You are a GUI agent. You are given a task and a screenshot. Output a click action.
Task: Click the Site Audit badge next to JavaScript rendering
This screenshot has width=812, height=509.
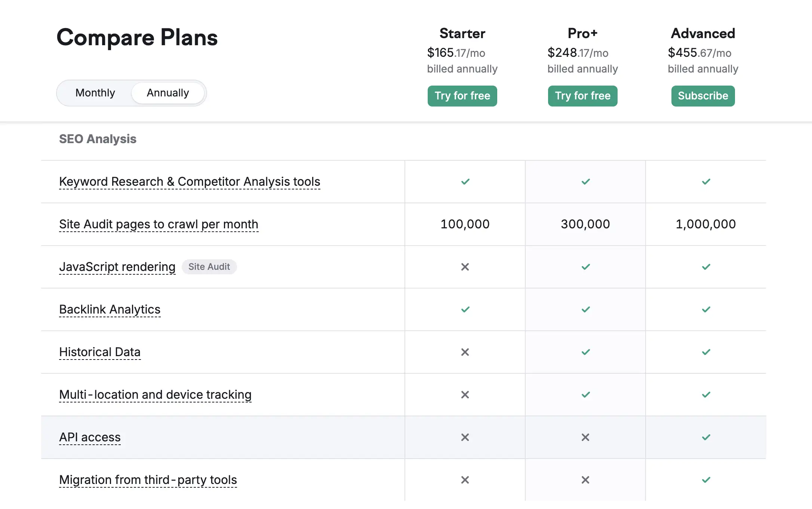(209, 266)
